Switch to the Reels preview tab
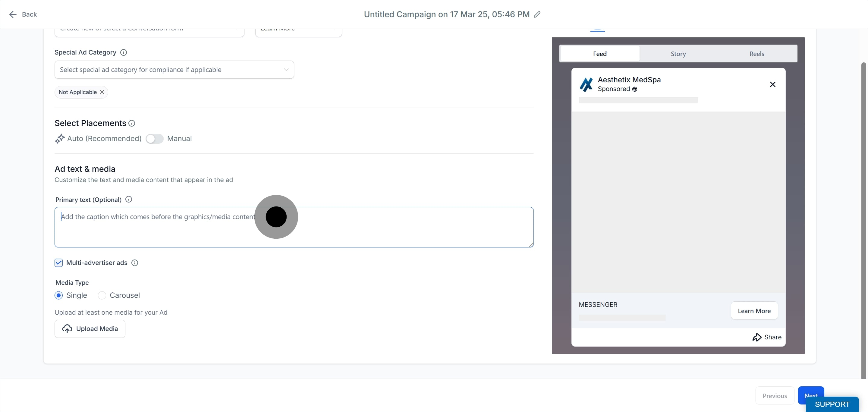Image resolution: width=868 pixels, height=412 pixels. point(756,54)
